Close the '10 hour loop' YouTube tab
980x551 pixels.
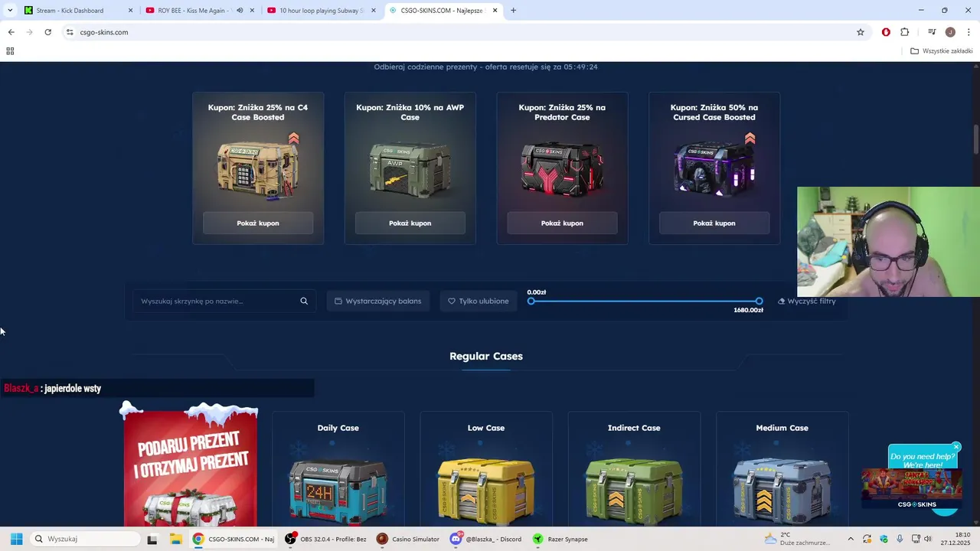pyautogui.click(x=374, y=11)
